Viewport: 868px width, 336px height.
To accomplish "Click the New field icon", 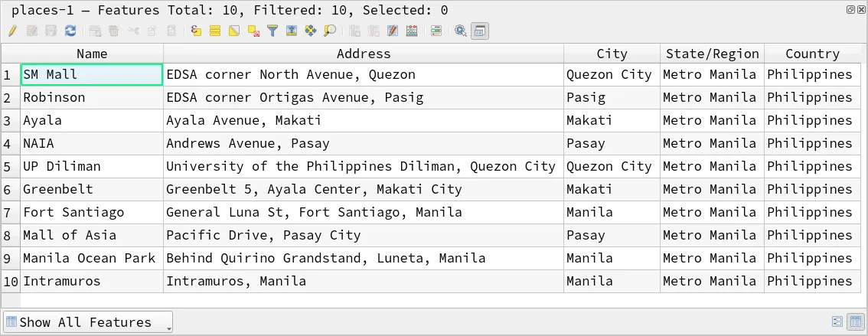I will pyautogui.click(x=355, y=31).
